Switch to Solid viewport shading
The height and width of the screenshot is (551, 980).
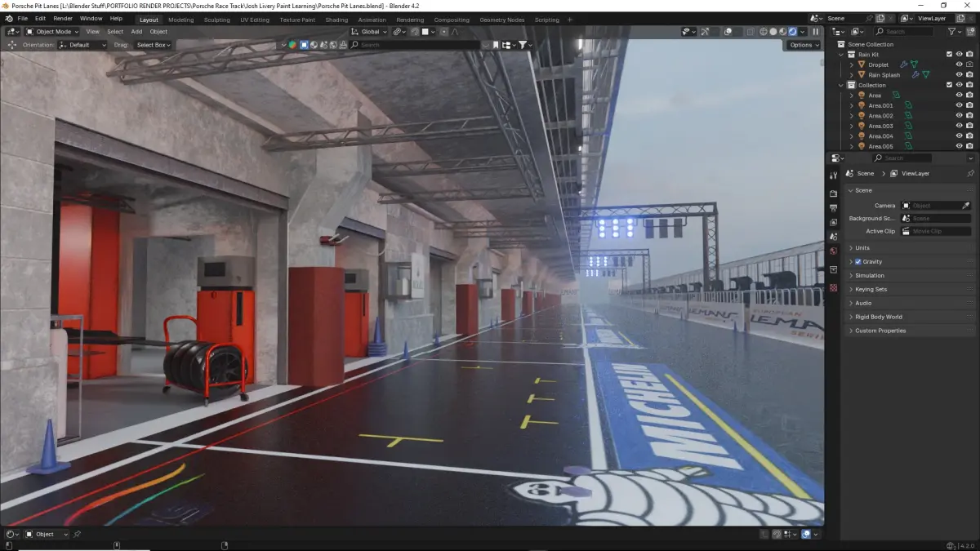(x=773, y=32)
